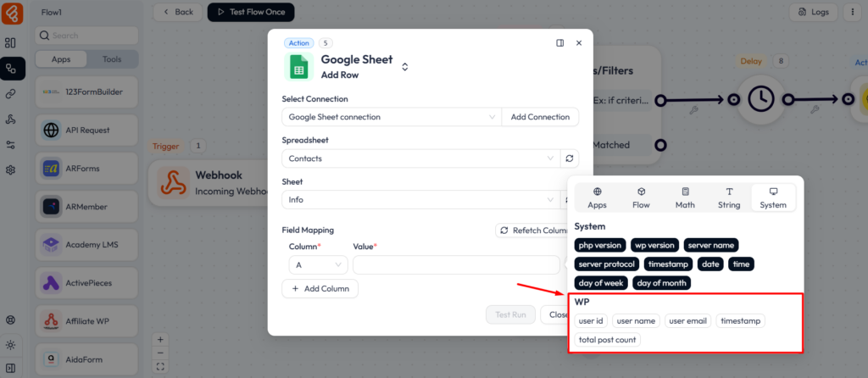Toggle side panel view icon in dialog

(x=560, y=42)
